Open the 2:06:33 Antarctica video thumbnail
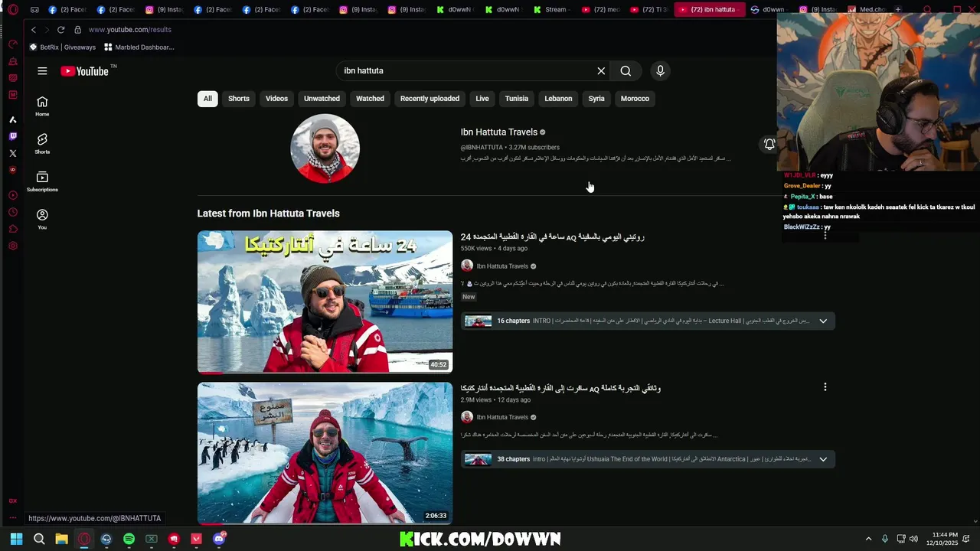The image size is (980, 551). tap(325, 453)
